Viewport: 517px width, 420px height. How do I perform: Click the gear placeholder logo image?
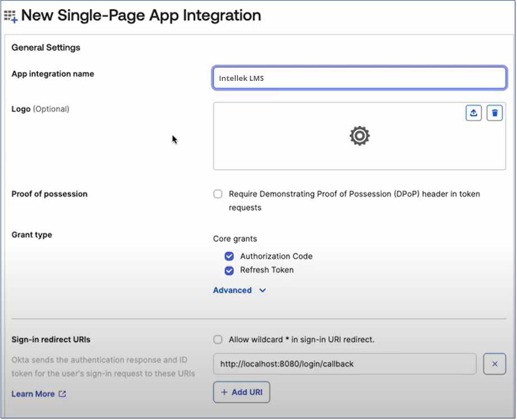pyautogui.click(x=359, y=136)
